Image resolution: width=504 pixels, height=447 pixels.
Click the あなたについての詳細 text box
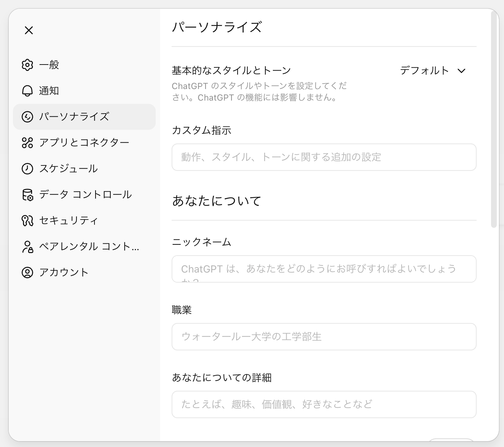[324, 404]
